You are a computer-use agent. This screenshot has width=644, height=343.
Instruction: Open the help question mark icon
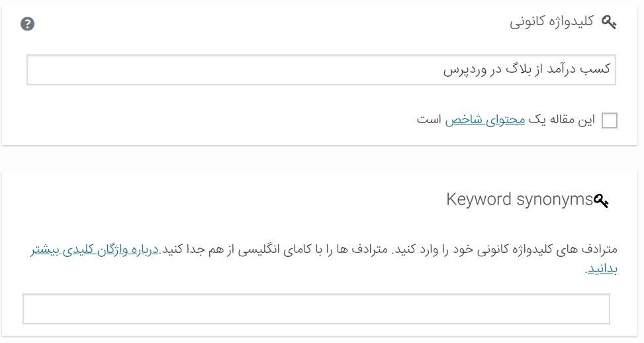(28, 24)
